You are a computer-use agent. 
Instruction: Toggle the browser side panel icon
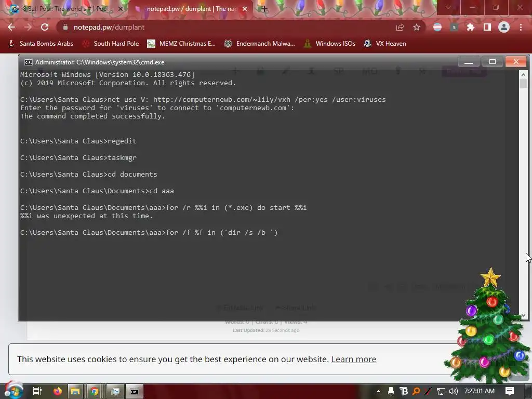coord(487,27)
